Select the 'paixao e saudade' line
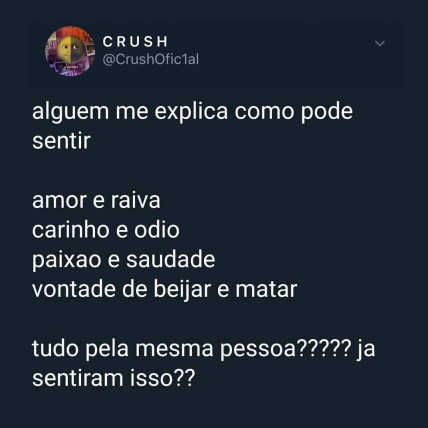This screenshot has height=428, width=428. [x=124, y=260]
